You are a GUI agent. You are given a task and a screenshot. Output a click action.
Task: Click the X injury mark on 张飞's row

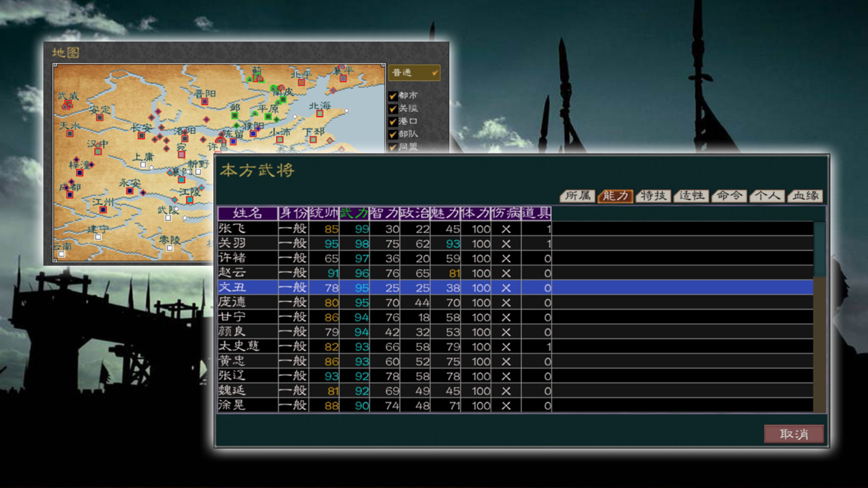(x=505, y=229)
